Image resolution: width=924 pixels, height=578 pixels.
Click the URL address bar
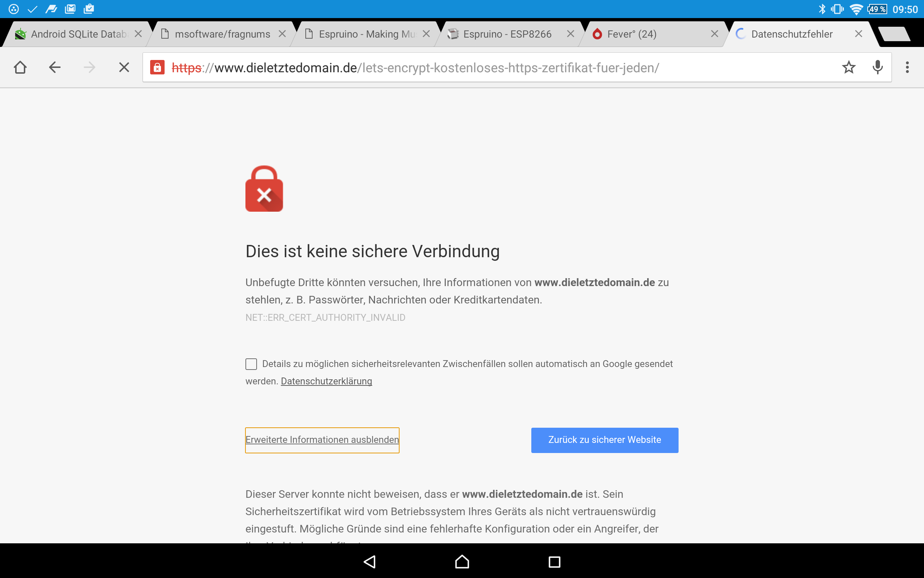pyautogui.click(x=517, y=67)
